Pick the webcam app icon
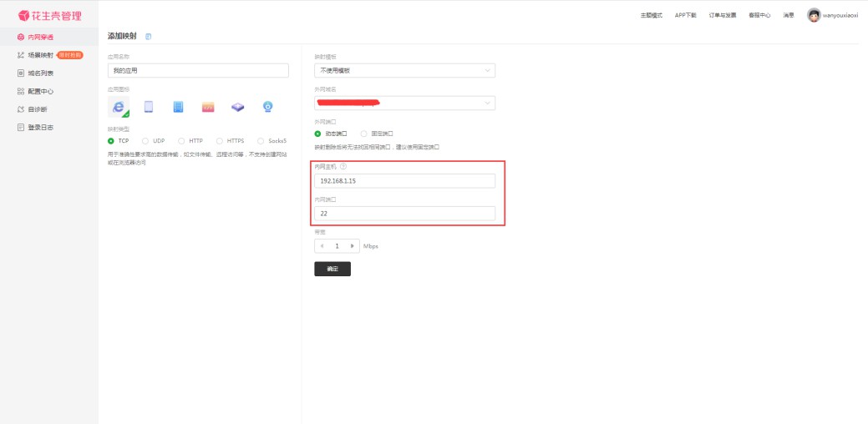The height and width of the screenshot is (424, 868). click(267, 106)
